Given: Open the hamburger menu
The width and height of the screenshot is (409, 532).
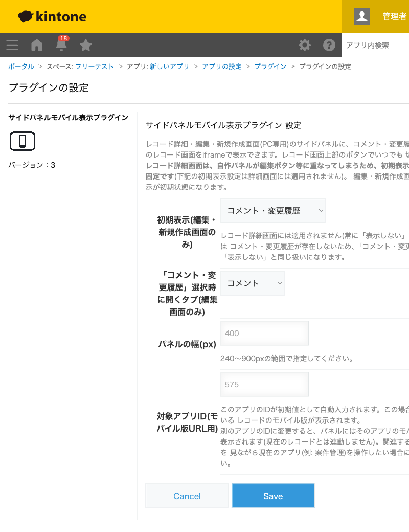Looking at the screenshot, I should coord(12,45).
